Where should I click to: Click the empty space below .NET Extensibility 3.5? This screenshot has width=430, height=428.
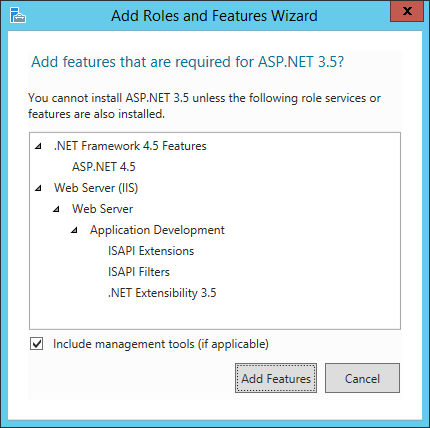point(215,315)
